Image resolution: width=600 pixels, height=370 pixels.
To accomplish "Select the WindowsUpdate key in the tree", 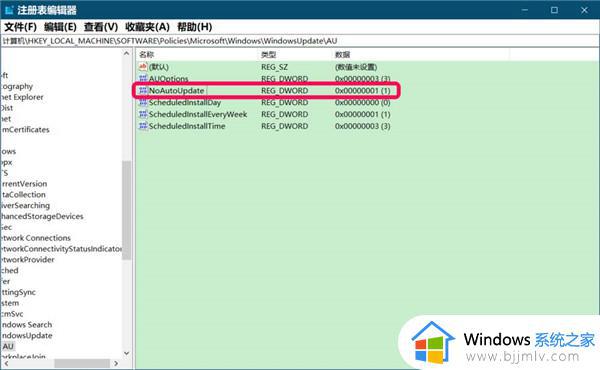I will (x=26, y=336).
